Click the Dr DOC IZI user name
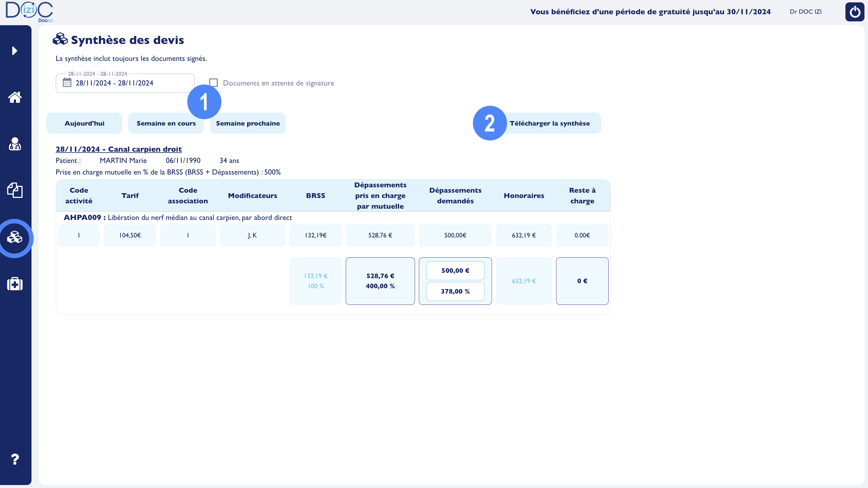 (x=806, y=12)
